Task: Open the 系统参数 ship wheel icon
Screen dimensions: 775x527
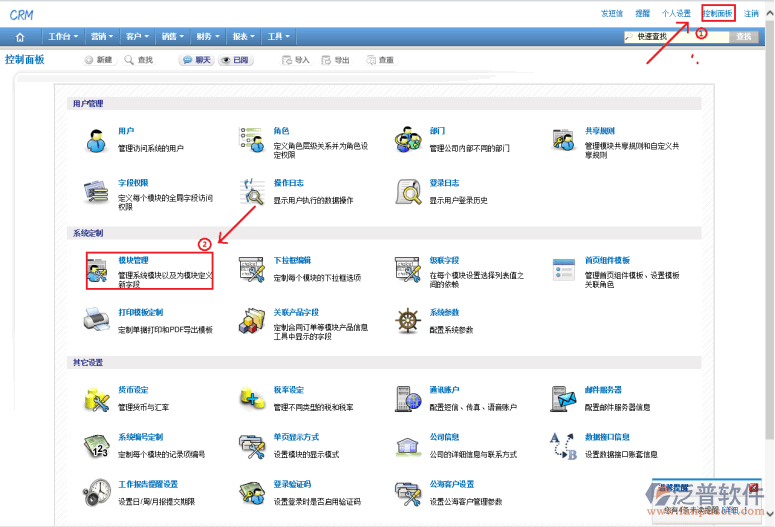Action: (408, 321)
